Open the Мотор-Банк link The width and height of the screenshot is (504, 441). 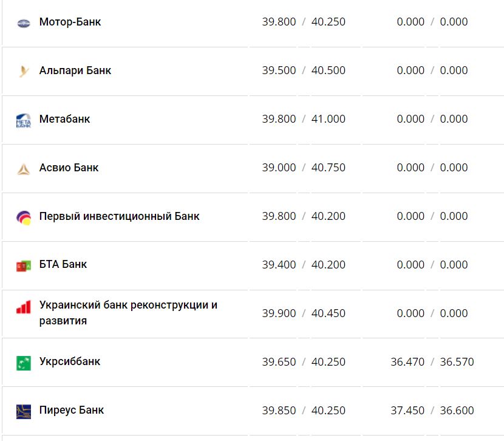70,22
